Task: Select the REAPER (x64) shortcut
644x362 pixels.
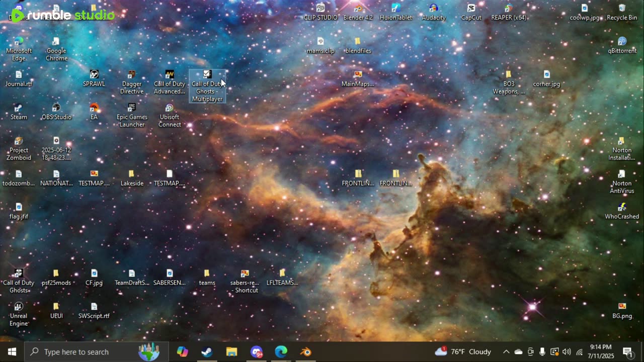Action: (509, 12)
